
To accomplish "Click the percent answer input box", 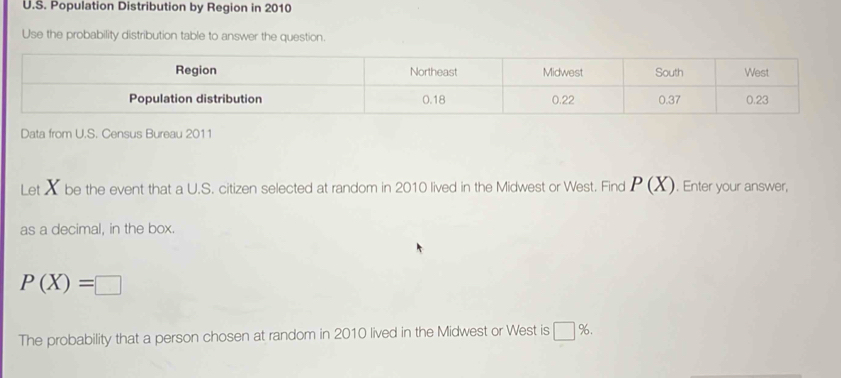I will [564, 330].
